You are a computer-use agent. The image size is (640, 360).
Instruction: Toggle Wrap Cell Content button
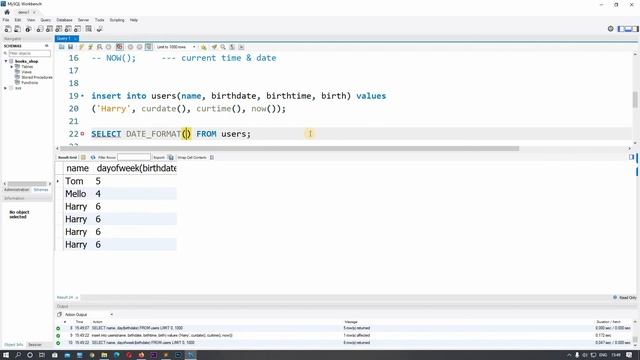pos(212,158)
